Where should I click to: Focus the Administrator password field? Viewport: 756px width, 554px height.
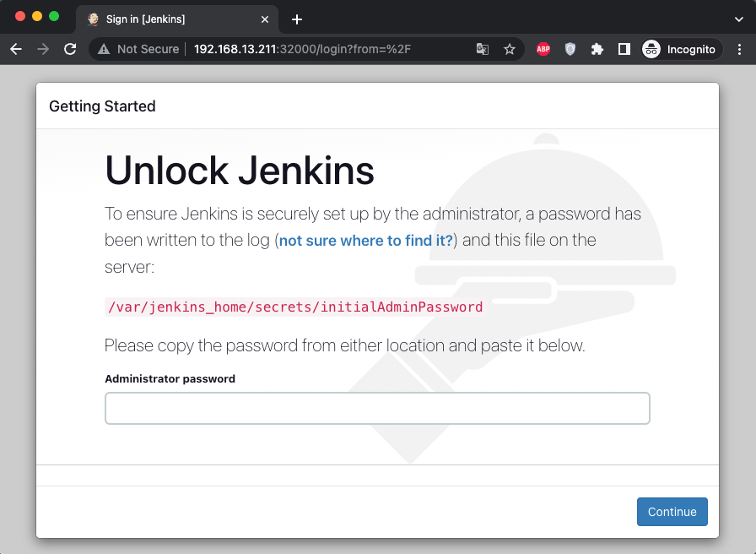(377, 408)
